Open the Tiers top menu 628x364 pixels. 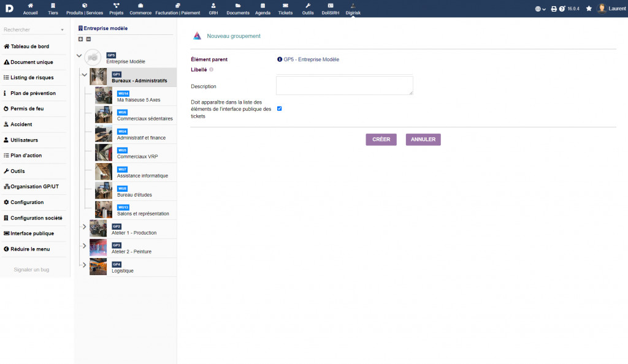pyautogui.click(x=53, y=9)
